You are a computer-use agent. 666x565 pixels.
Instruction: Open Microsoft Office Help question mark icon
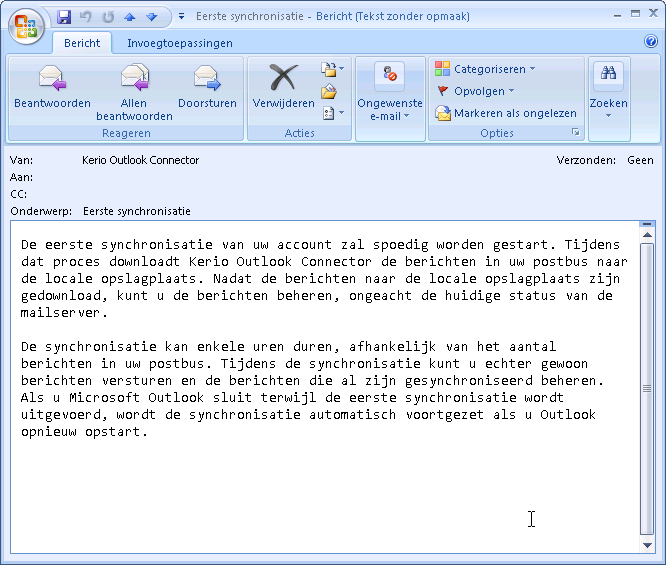[x=651, y=42]
